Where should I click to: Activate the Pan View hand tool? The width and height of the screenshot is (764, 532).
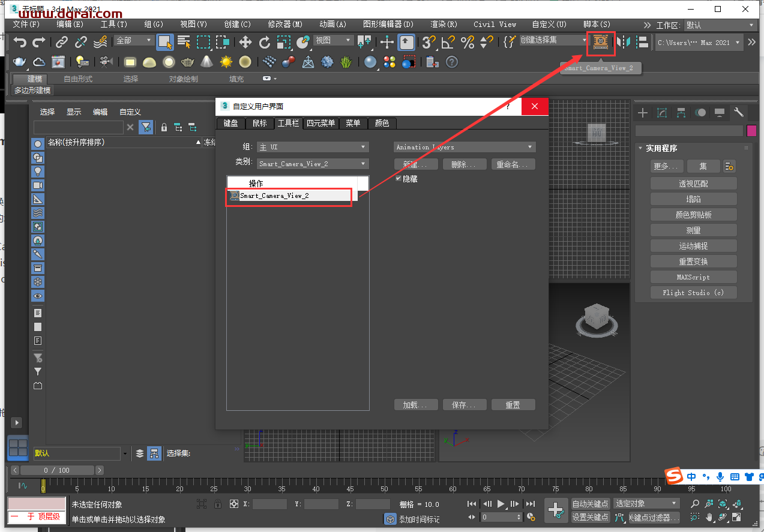(x=710, y=518)
